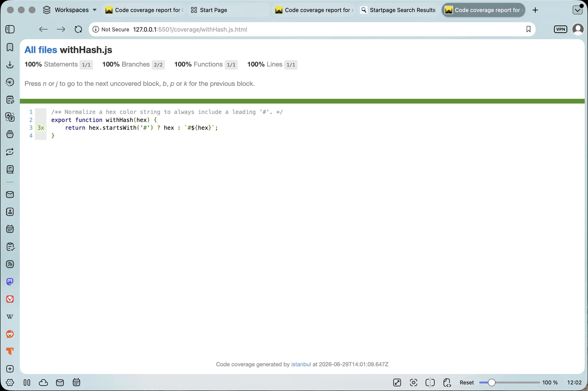Click the startsWith return statement line
The image size is (588, 391).
(x=141, y=128)
